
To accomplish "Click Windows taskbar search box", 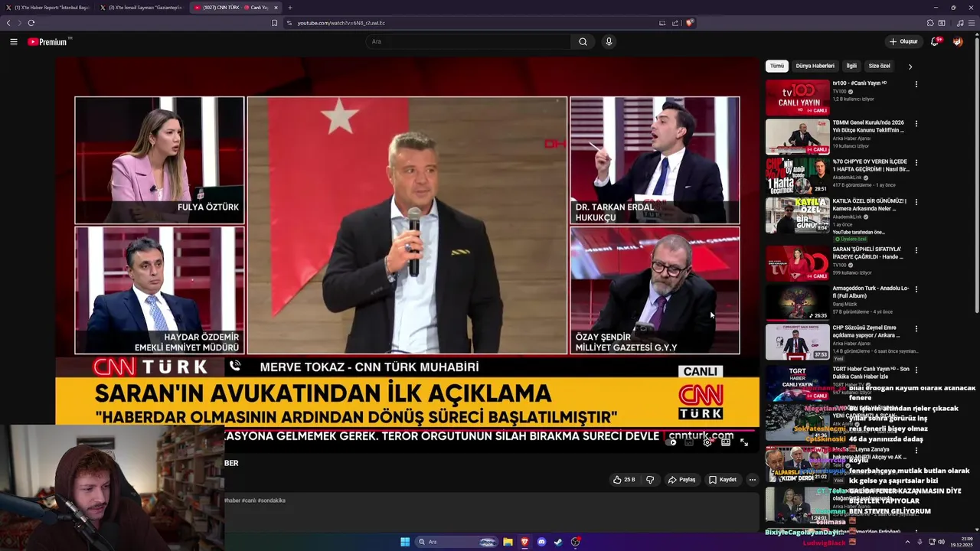I will (457, 542).
